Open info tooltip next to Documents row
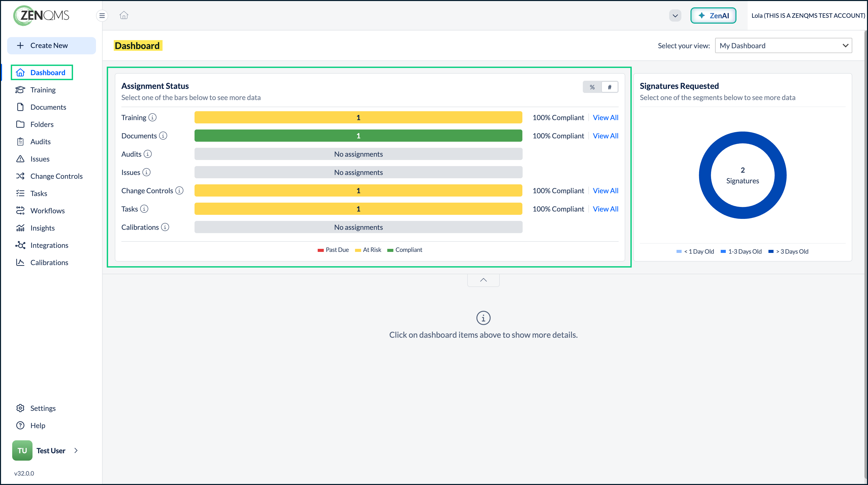Viewport: 868px width, 485px height. (x=163, y=136)
